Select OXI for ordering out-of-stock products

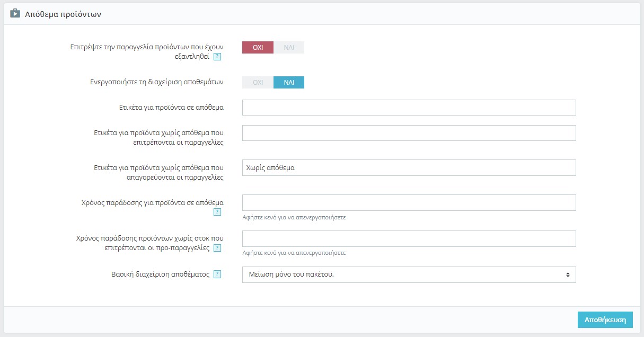point(258,47)
